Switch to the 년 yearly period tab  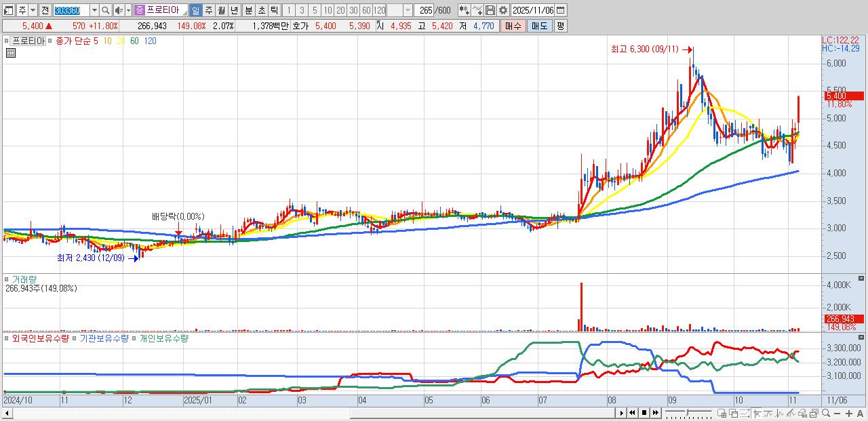[234, 10]
